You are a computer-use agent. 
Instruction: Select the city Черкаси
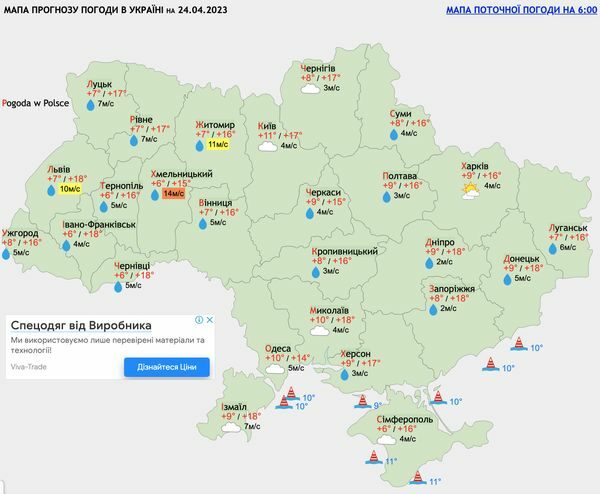click(x=323, y=192)
